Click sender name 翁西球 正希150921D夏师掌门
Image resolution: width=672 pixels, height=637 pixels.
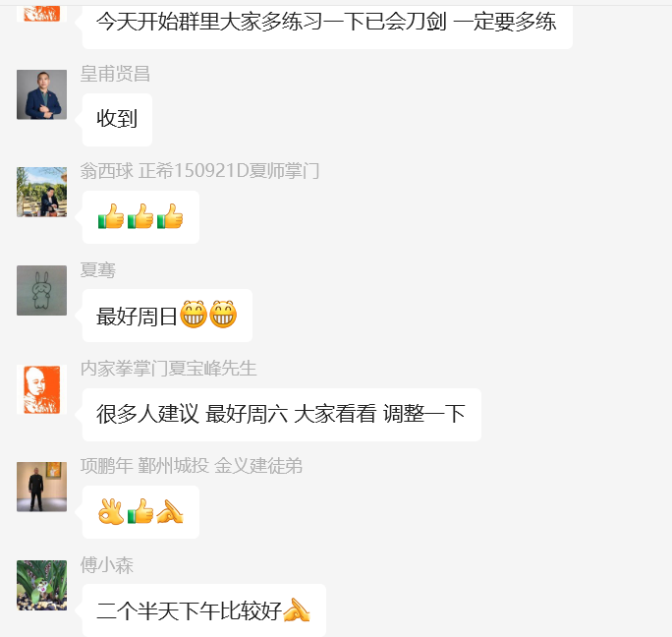click(199, 171)
